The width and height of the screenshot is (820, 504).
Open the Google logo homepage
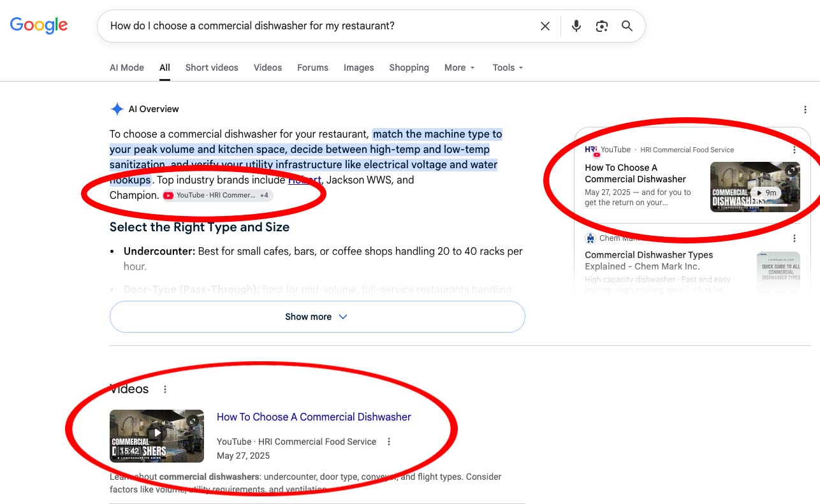point(39,25)
